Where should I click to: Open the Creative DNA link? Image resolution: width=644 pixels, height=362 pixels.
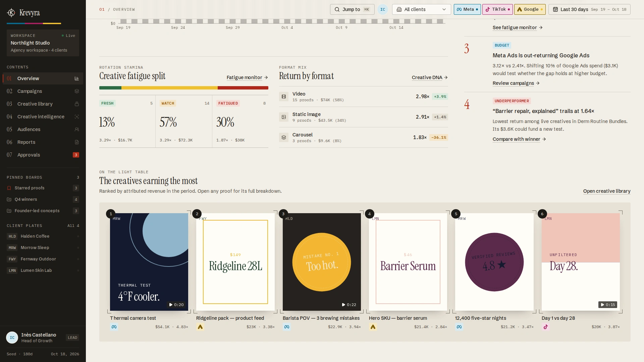[430, 77]
